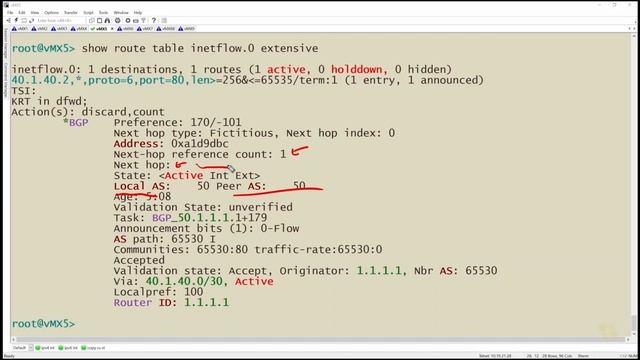The height and width of the screenshot is (360, 640).
Task: Click the 'Preference: 170/-101' text
Action: pyautogui.click(x=177, y=122)
